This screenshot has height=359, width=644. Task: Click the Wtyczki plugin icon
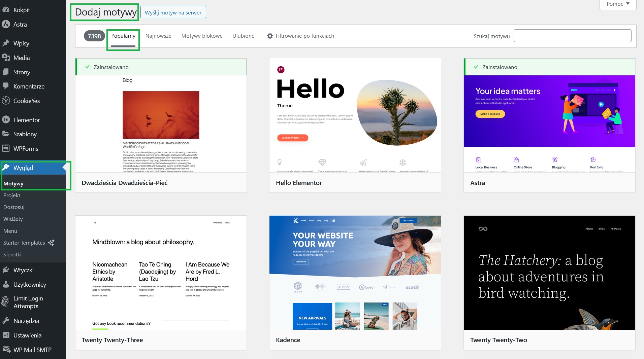pyautogui.click(x=6, y=270)
